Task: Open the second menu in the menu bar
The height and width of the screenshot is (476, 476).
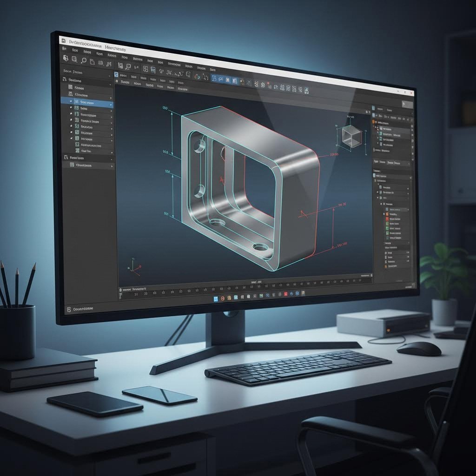Action: point(74,50)
